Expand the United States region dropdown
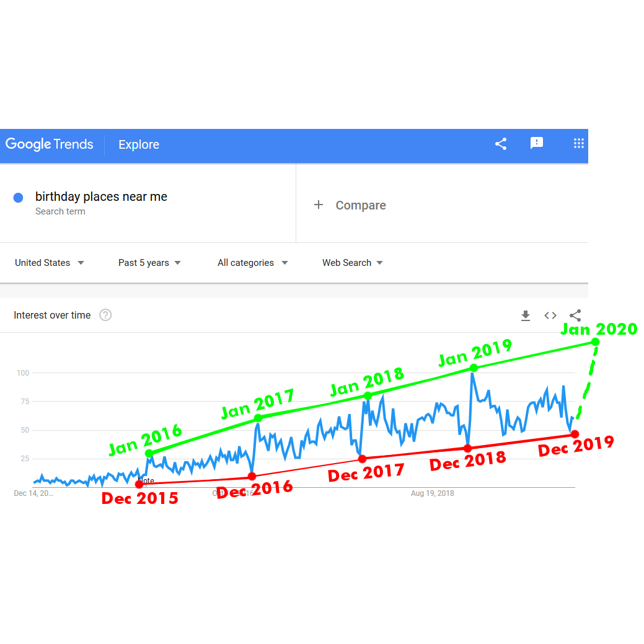Screen dimensions: 644x644 click(x=50, y=263)
